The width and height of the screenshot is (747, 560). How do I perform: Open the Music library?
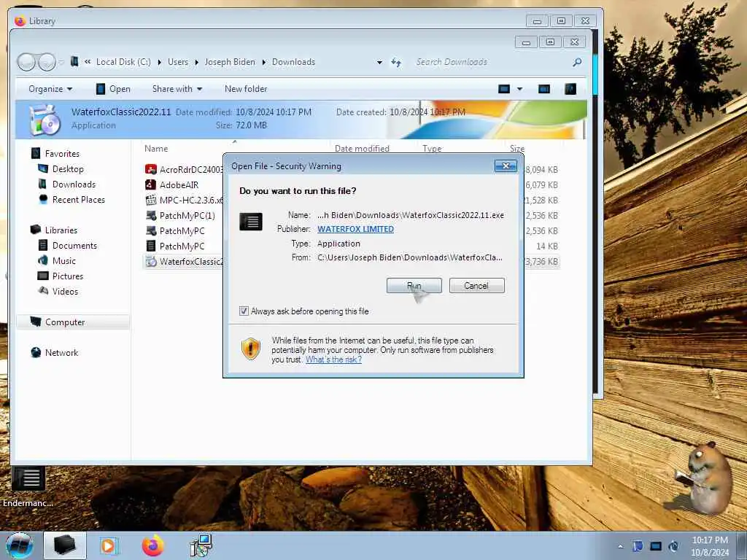pyautogui.click(x=64, y=261)
